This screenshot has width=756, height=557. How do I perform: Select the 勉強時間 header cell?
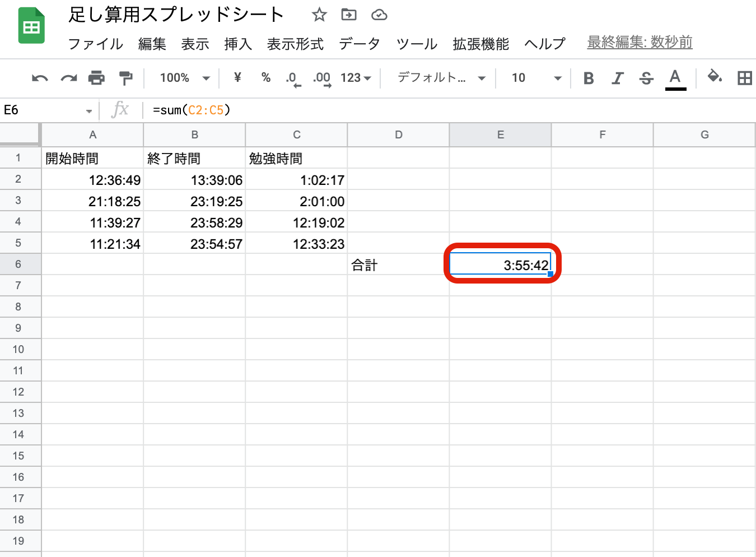pyautogui.click(x=296, y=158)
